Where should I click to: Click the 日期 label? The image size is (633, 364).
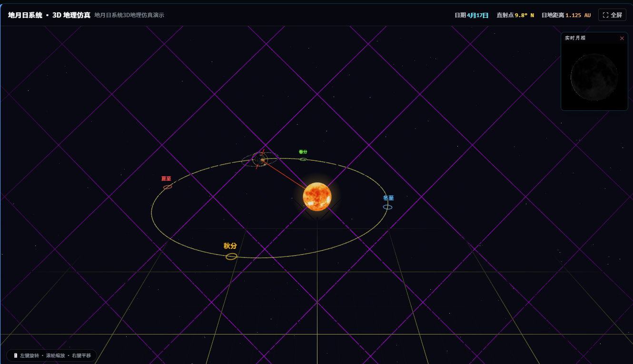point(460,15)
